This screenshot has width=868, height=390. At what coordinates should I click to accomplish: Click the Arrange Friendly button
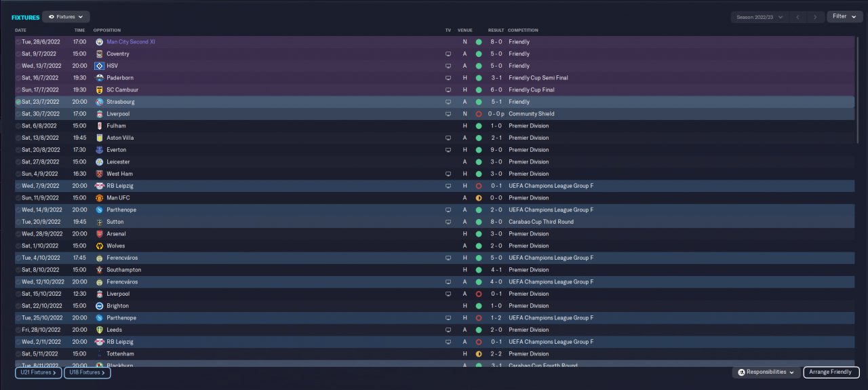pos(831,372)
